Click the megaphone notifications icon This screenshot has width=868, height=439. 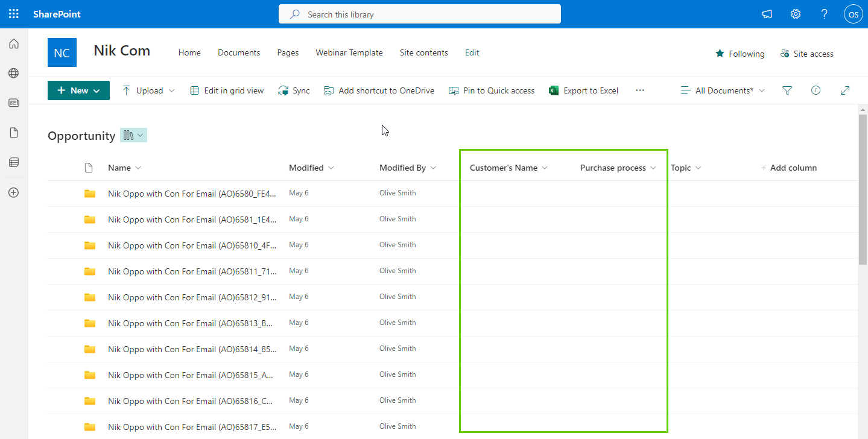[x=767, y=14]
